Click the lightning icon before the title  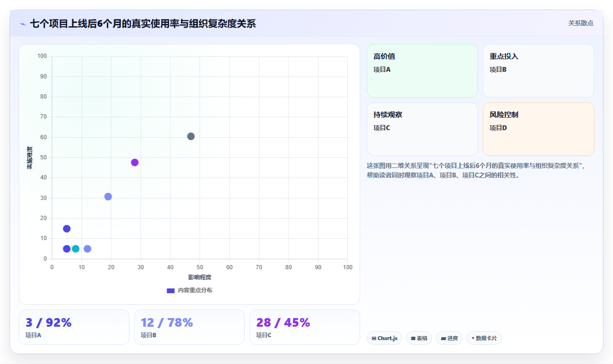(x=23, y=23)
